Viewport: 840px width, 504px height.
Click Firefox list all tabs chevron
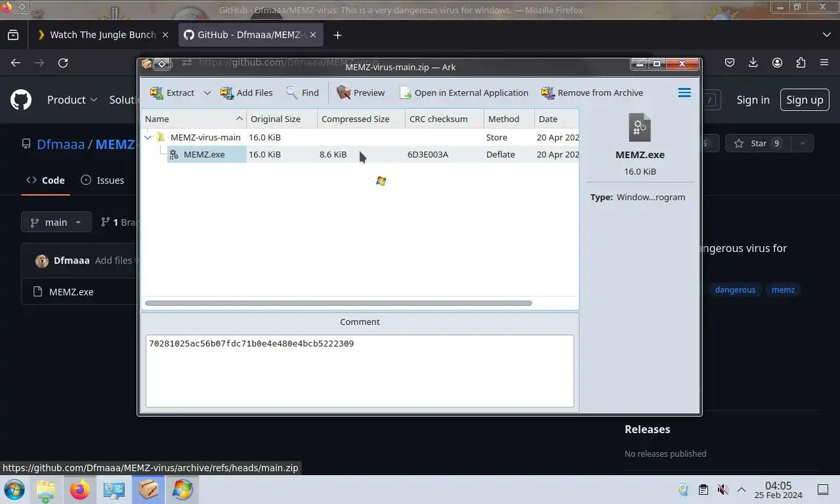[x=826, y=35]
